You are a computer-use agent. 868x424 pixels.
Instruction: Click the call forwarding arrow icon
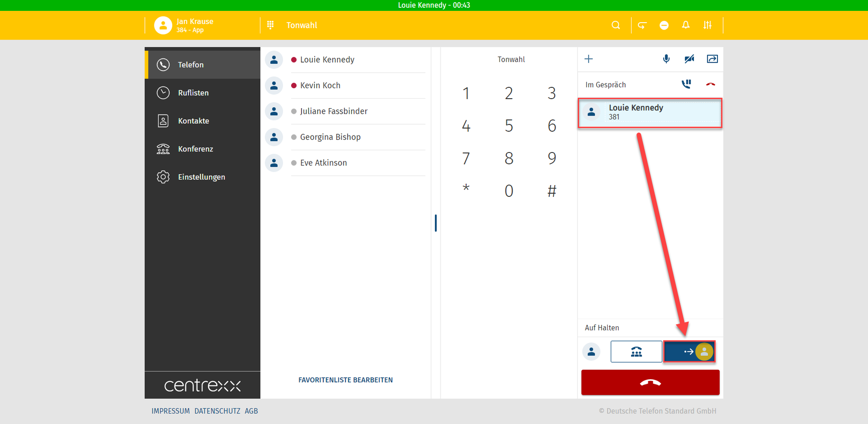pos(642,25)
